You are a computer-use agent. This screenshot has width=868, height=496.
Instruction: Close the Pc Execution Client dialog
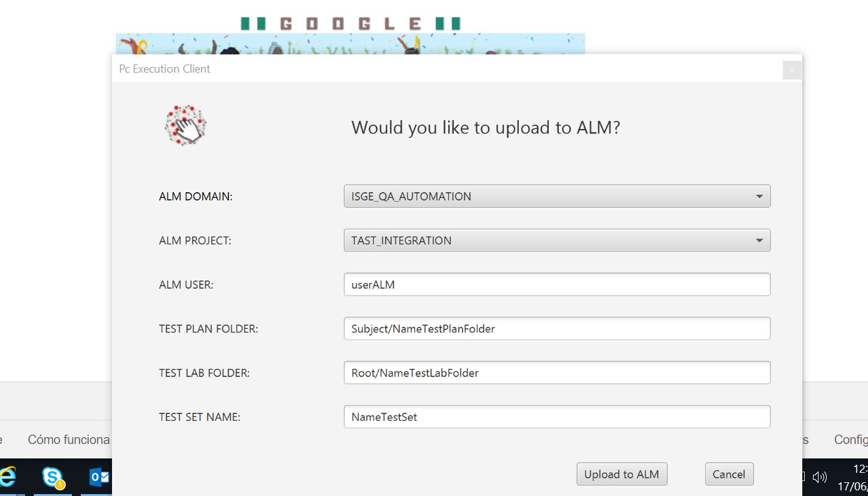click(792, 70)
